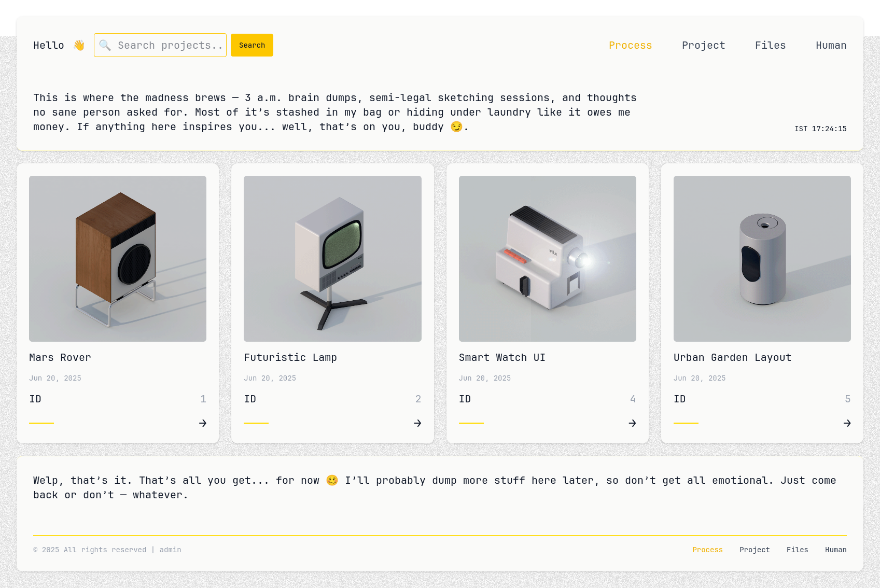Click the Futuristic Lamp television thumbnail
880x588 pixels.
click(332, 258)
